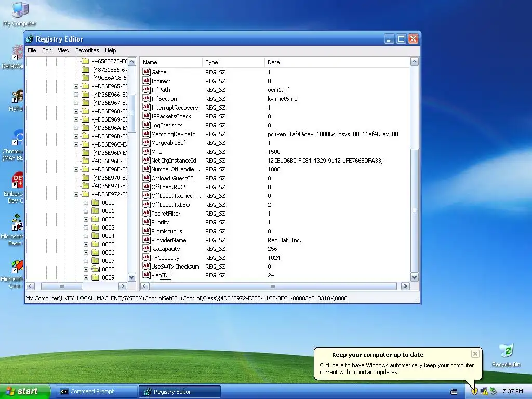Image resolution: width=532 pixels, height=399 pixels.
Task: Click the 'Keep your computer up to date' balloon text
Action: coord(378,354)
